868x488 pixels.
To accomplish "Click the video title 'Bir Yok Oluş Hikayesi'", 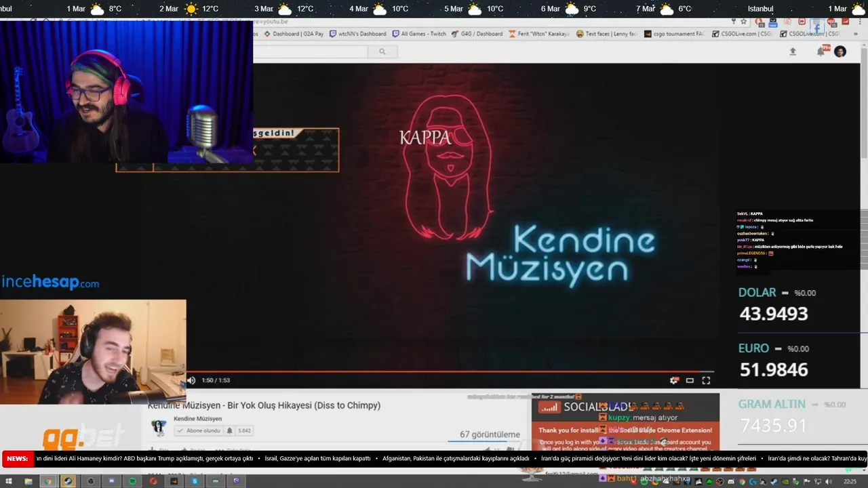I will [264, 405].
